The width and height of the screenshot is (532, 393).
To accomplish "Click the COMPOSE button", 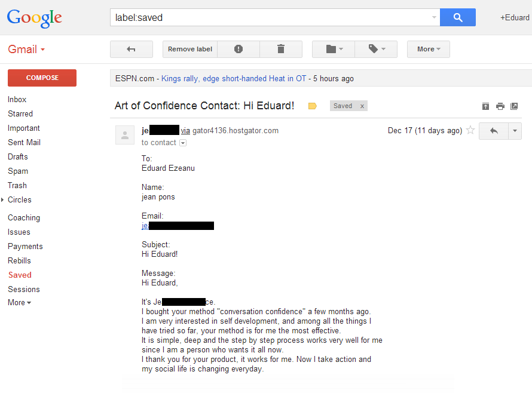I will [42, 78].
